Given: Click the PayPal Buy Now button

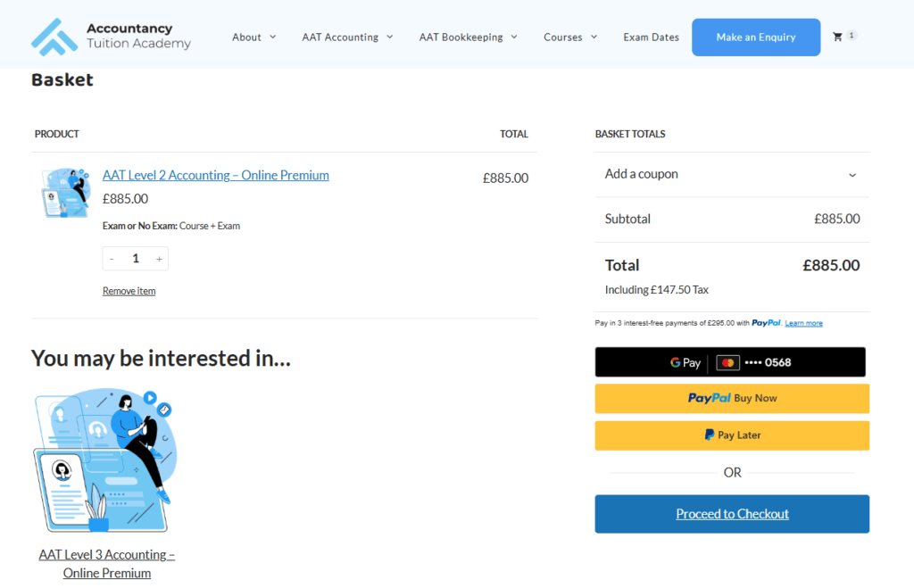Looking at the screenshot, I should click(x=732, y=399).
